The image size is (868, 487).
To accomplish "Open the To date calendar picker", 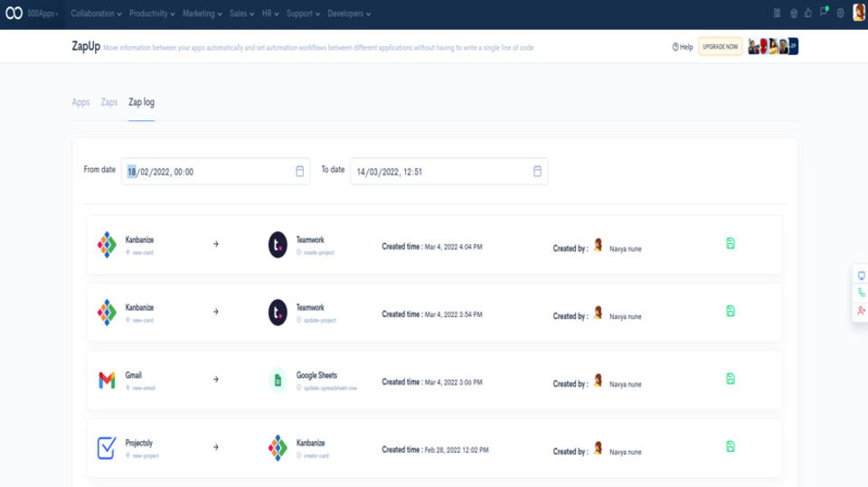I will click(x=537, y=171).
